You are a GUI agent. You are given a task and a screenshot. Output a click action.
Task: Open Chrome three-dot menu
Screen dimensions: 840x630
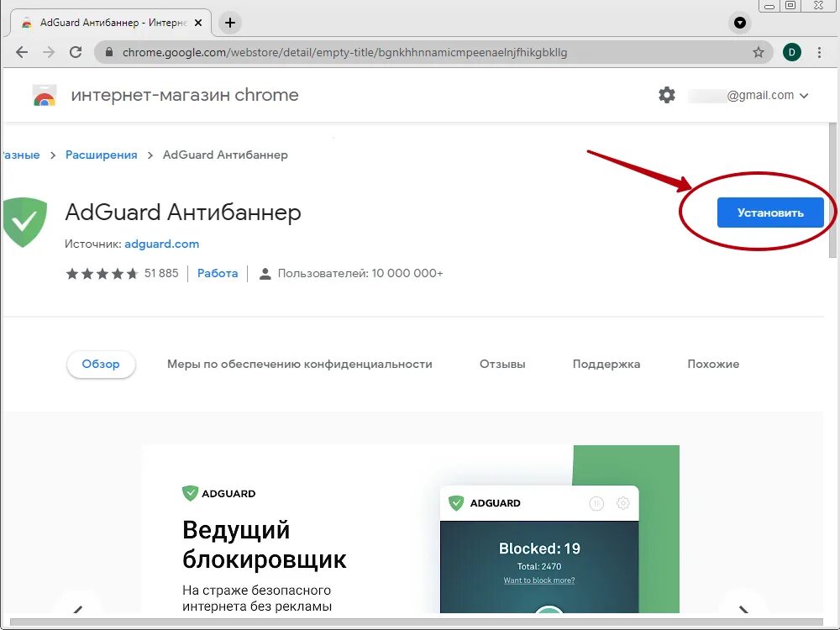pyautogui.click(x=819, y=52)
